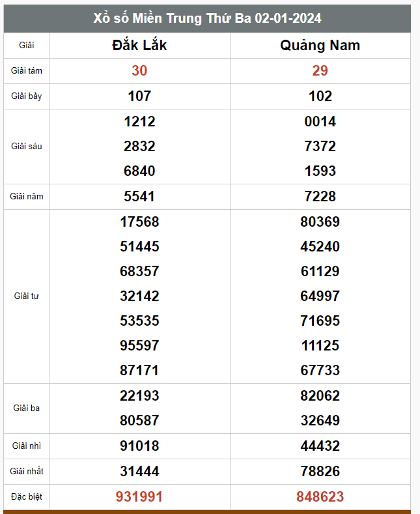Click the Giải tư row label
The width and height of the screenshot is (420, 514).
27,296
